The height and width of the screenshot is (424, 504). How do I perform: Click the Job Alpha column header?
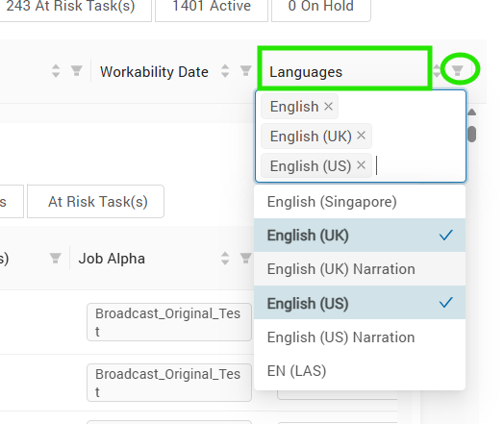coord(112,259)
